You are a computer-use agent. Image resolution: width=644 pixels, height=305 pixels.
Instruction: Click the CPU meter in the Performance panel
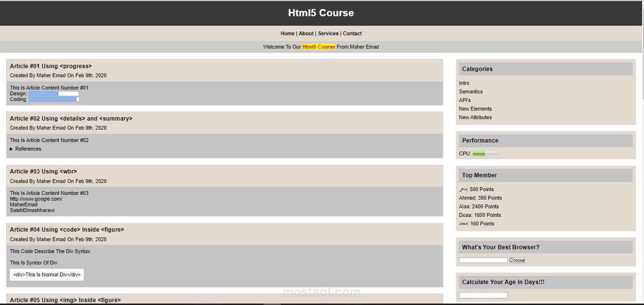484,153
